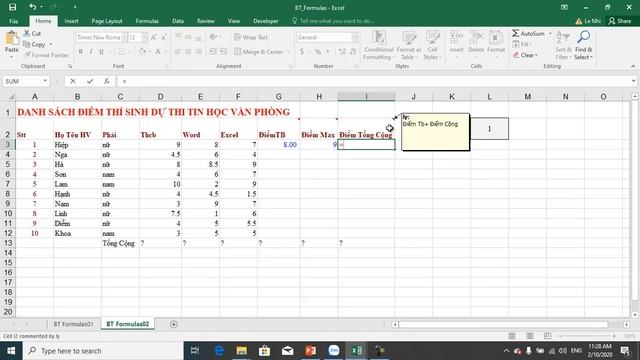Toggle Wrap Text
Image resolution: width=640 pixels, height=360 pixels.
(251, 37)
